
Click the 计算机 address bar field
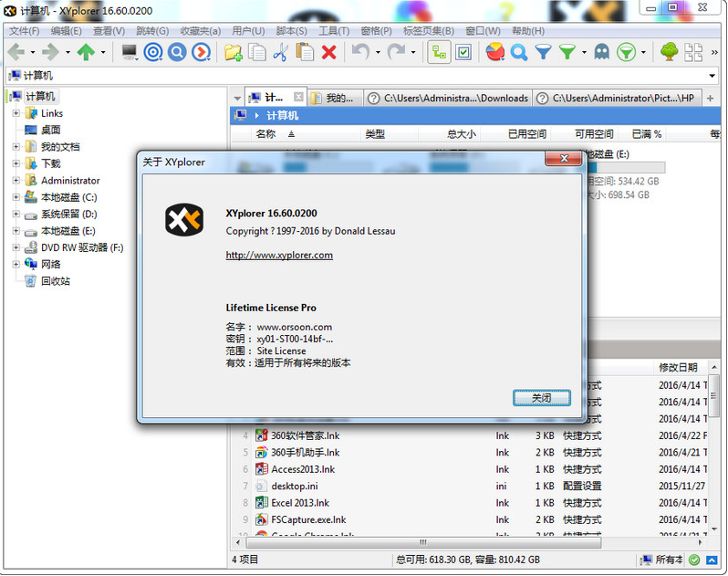(x=361, y=76)
